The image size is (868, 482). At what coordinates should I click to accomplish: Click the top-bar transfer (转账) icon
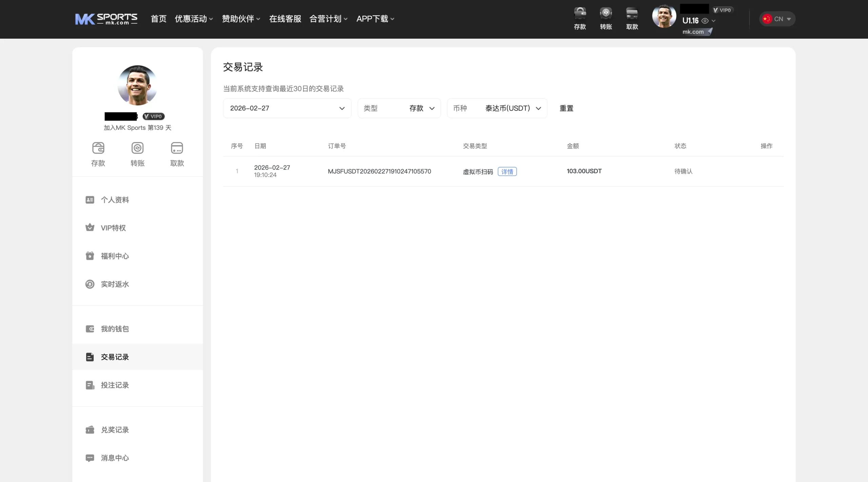coord(606,14)
